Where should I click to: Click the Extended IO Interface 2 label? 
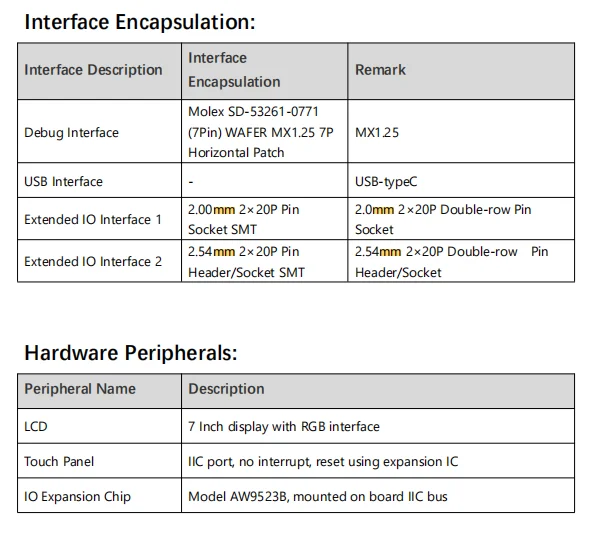(93, 262)
